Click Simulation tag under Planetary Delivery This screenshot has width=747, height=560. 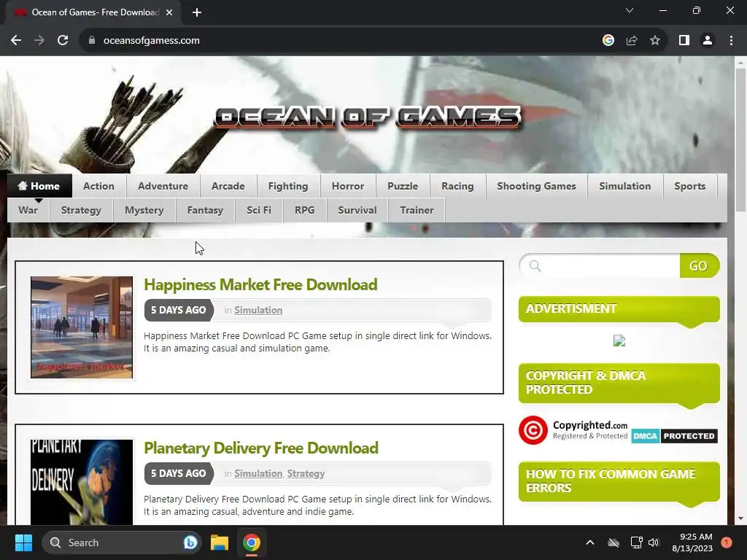pyautogui.click(x=258, y=474)
